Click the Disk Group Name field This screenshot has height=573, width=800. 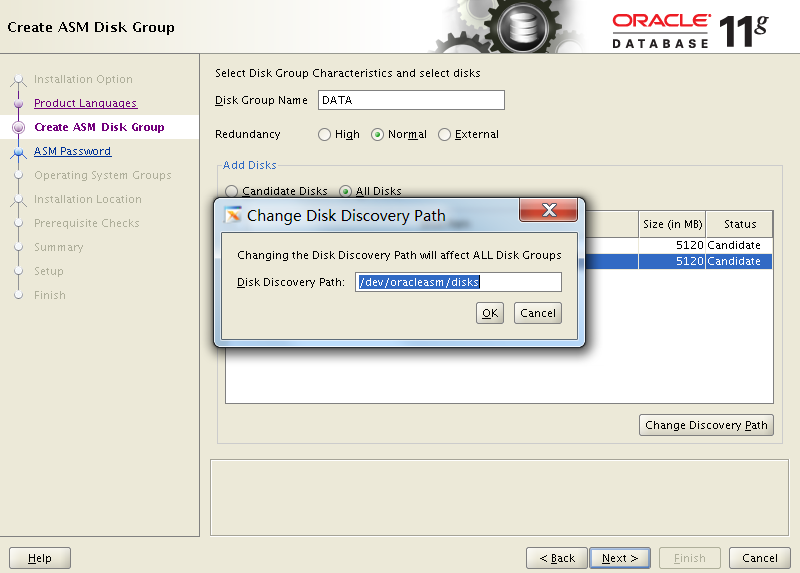point(411,100)
